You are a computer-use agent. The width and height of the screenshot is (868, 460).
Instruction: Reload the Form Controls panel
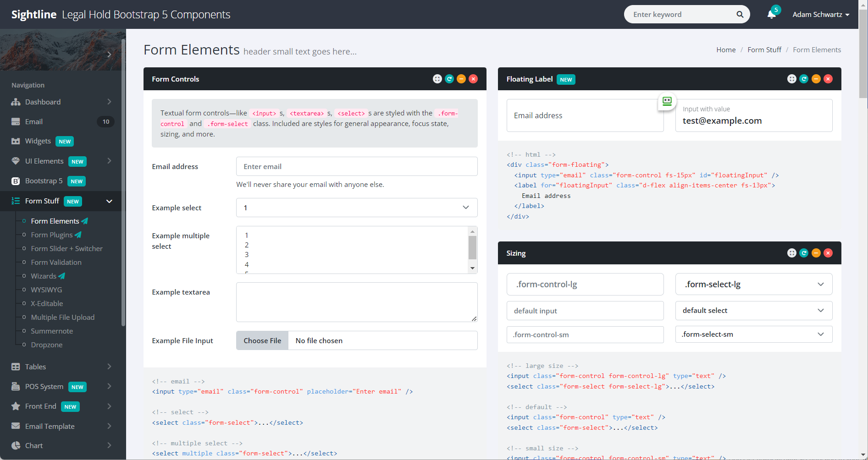449,79
